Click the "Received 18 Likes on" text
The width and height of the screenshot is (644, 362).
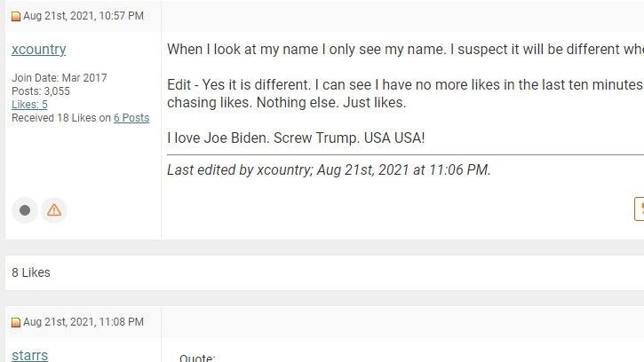[x=60, y=118]
